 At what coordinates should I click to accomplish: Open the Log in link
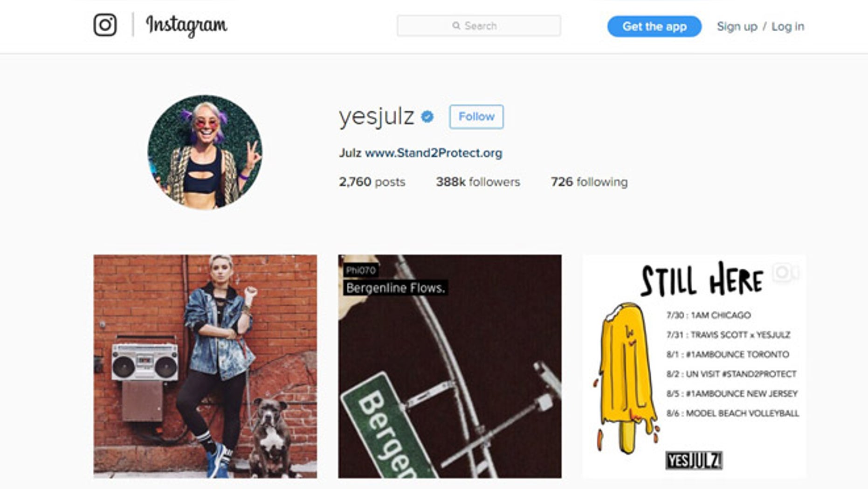[x=787, y=27]
